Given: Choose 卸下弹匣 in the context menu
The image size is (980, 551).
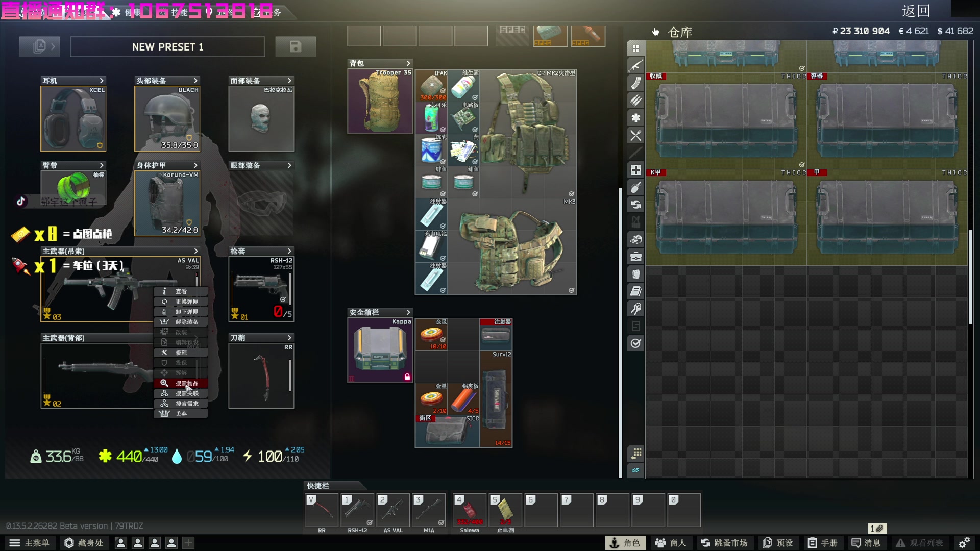Looking at the screenshot, I should click(x=181, y=312).
